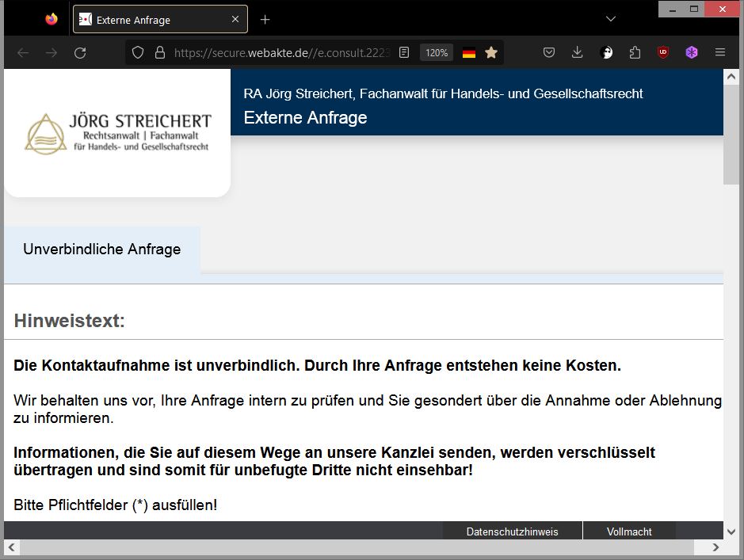Open the list all tabs dropdown

click(611, 19)
